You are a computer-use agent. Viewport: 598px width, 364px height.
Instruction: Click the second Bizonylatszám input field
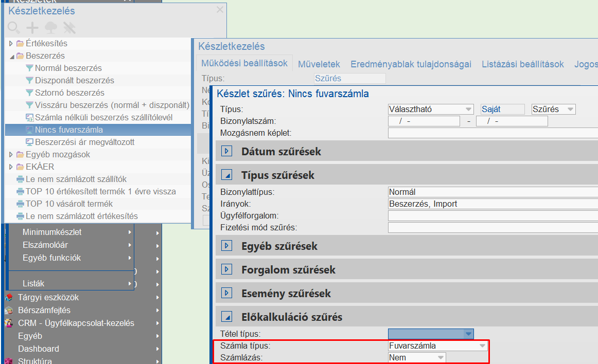(512, 121)
